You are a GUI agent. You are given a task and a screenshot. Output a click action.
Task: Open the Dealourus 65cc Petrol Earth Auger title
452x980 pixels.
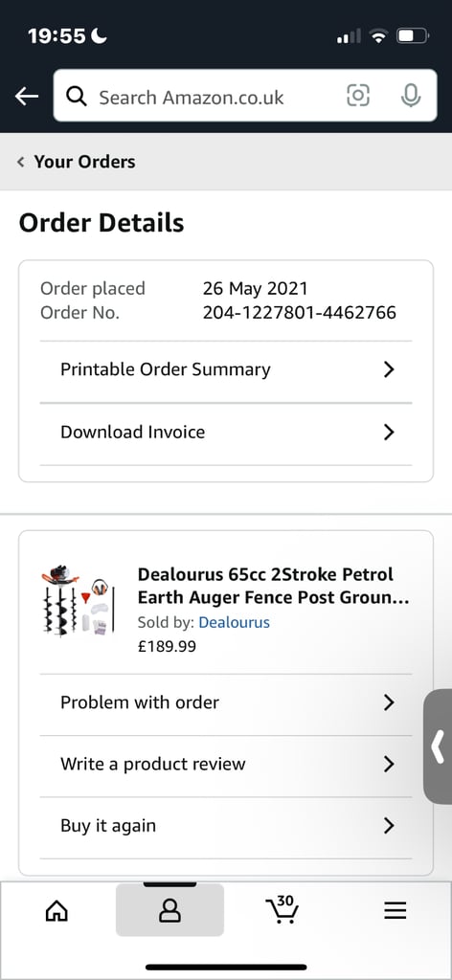point(273,587)
